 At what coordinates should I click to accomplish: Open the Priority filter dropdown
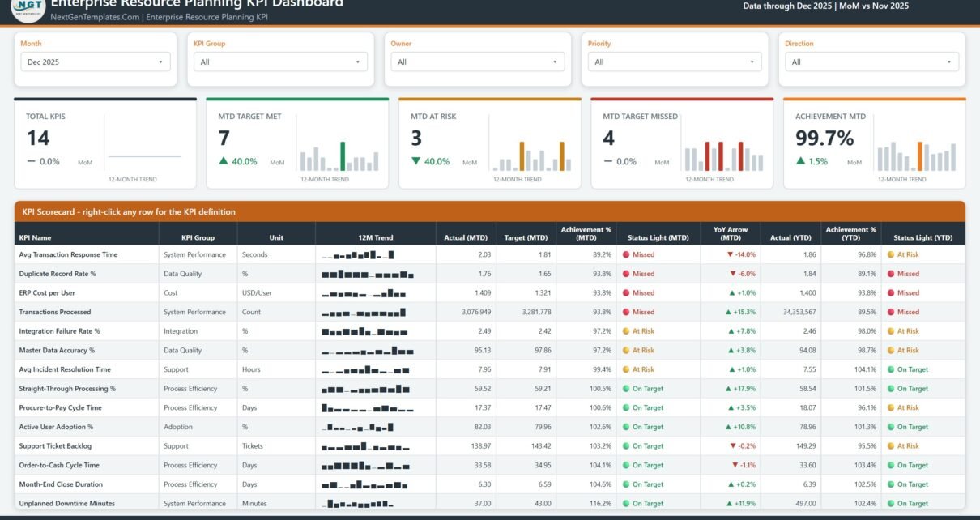(675, 62)
